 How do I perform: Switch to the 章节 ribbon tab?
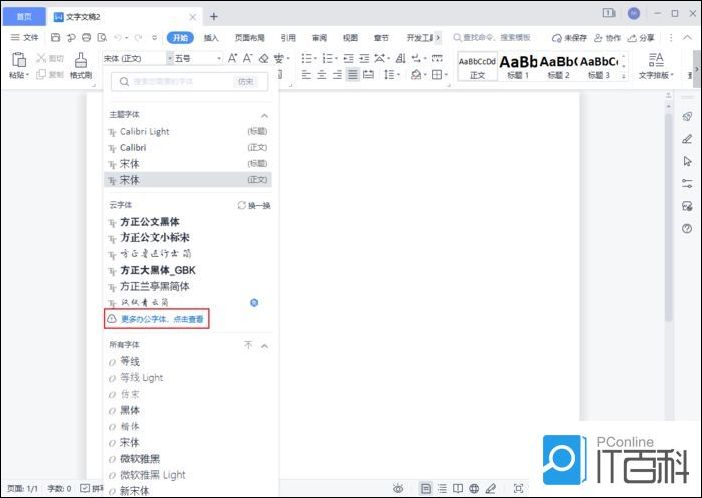[x=381, y=38]
